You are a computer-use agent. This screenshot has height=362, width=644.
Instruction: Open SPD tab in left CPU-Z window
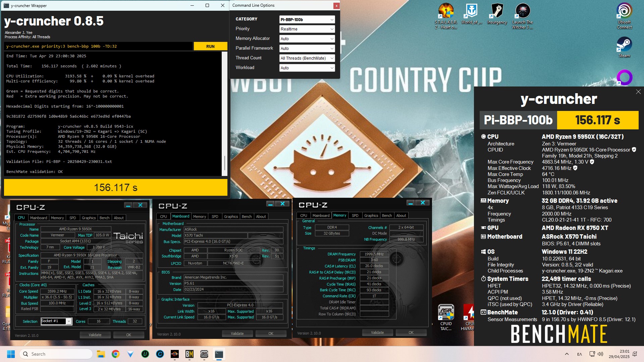click(x=73, y=218)
